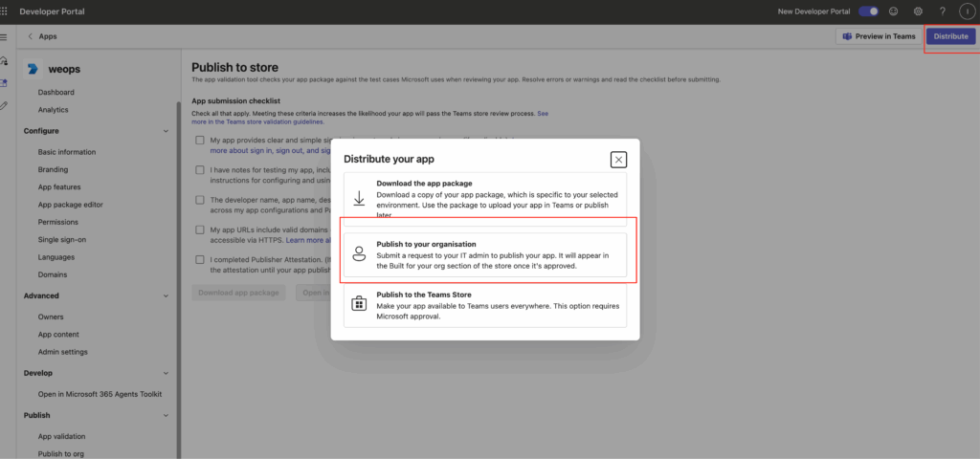
Task: Choose Publish to the Teams Store option
Action: click(x=485, y=305)
